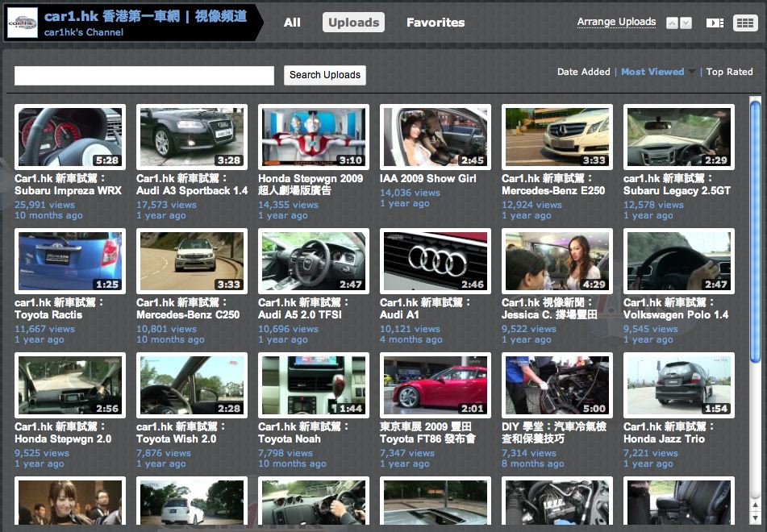Open Toyota Ractis video thumbnail
Screen dimensions: 767x532
tap(70, 261)
